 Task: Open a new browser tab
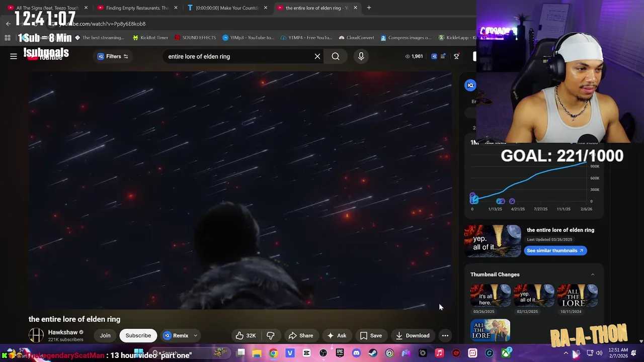[369, 8]
